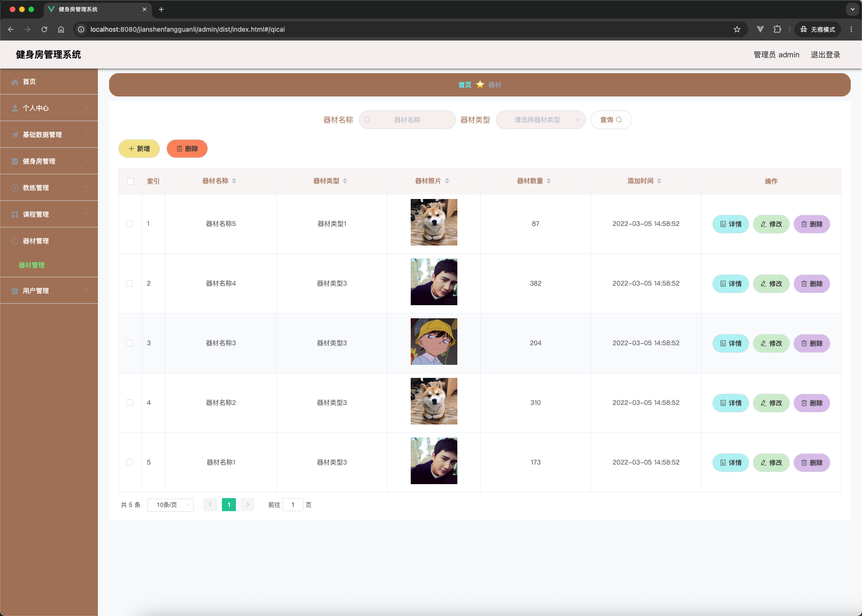The height and width of the screenshot is (616, 862).
Task: Open the extensions puzzle icon
Action: [777, 29]
